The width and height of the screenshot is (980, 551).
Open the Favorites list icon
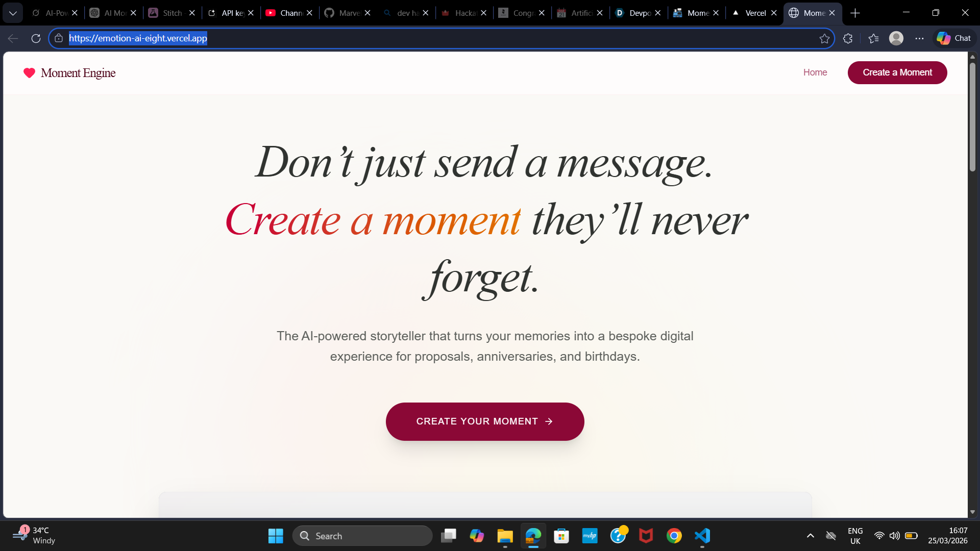[x=873, y=38]
